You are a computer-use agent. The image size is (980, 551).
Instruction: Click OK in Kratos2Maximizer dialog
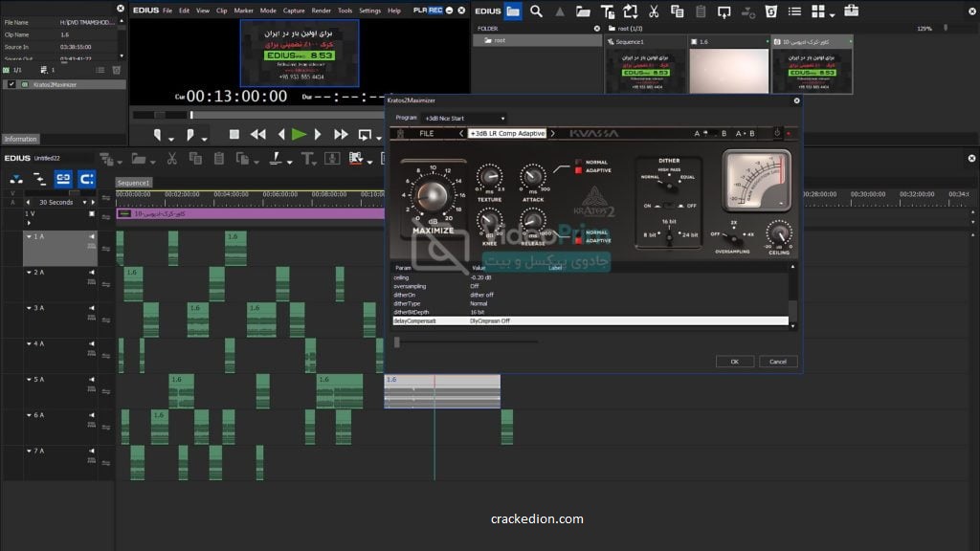pos(734,362)
